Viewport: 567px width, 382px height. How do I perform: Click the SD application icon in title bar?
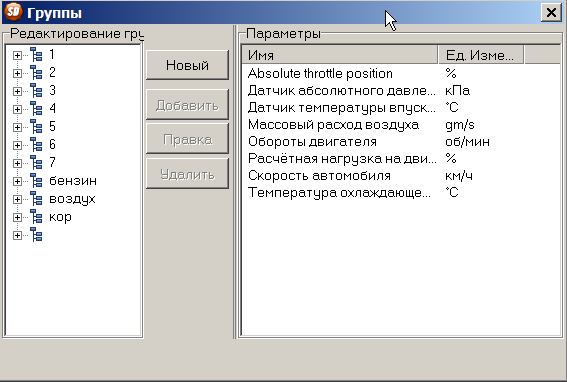pyautogui.click(x=13, y=12)
